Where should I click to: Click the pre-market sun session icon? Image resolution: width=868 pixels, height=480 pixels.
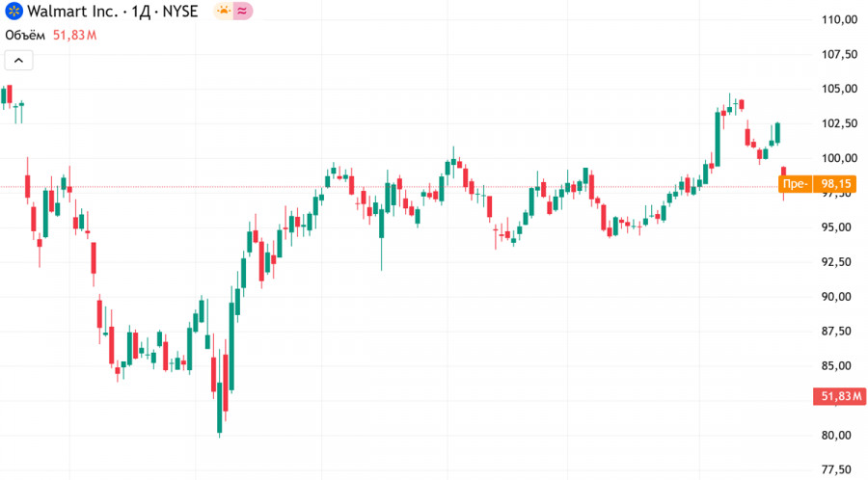point(223,13)
